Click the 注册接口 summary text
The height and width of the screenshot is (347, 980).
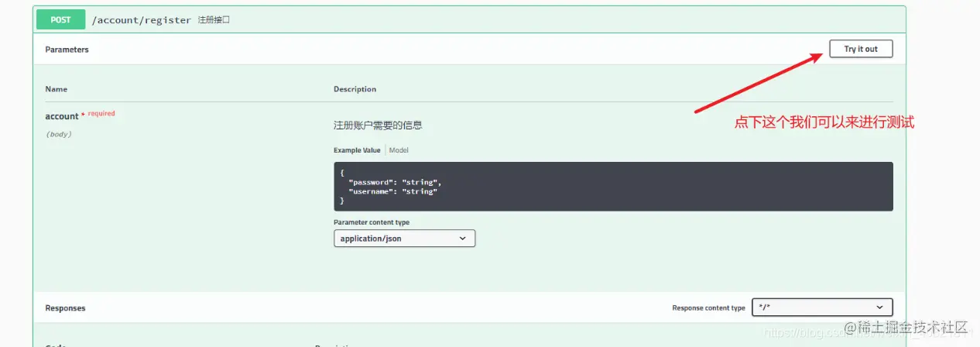[x=214, y=20]
